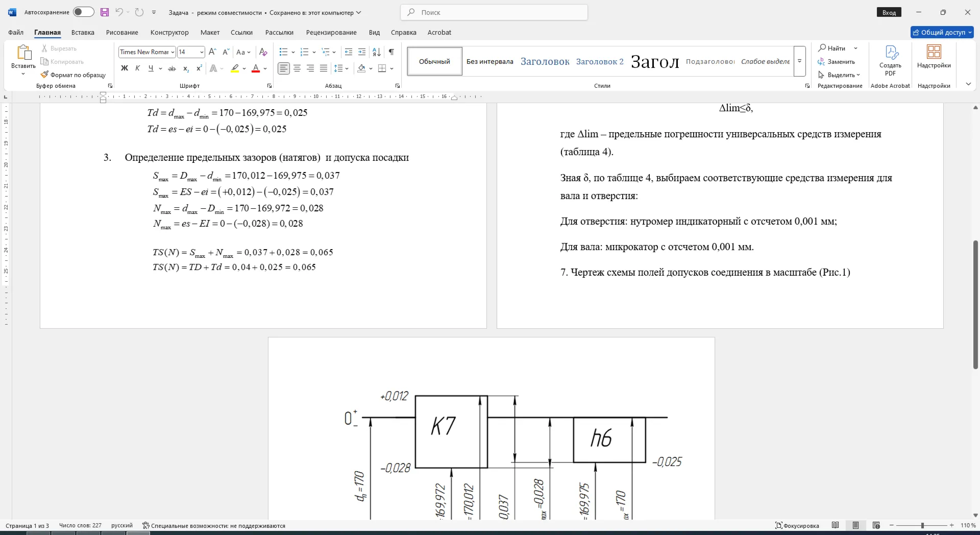Click the Общий доступ button
This screenshot has height=535, width=980.
click(x=942, y=32)
